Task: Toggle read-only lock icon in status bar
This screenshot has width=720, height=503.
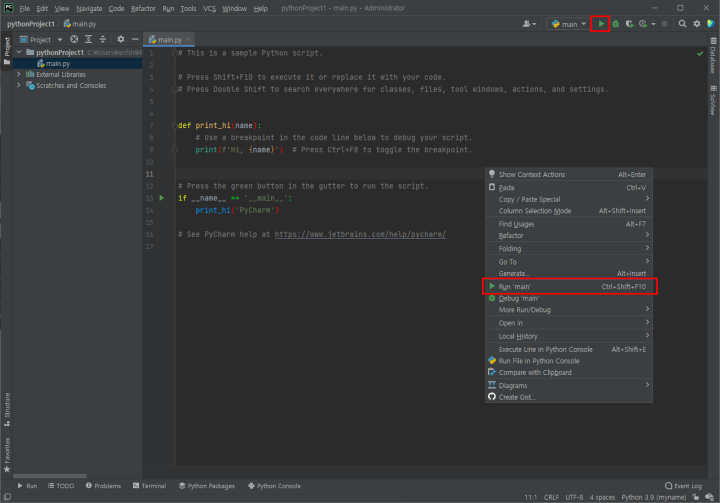Action: pos(696,497)
